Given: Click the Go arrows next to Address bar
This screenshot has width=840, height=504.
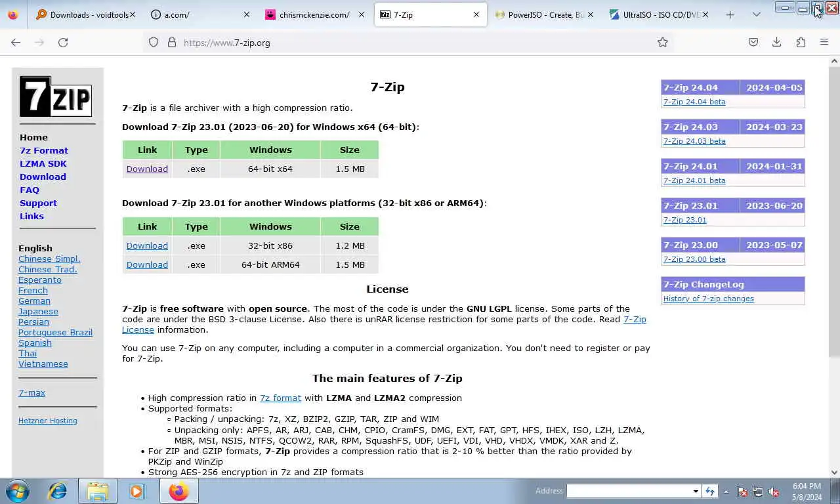Looking at the screenshot, I should pyautogui.click(x=709, y=491).
